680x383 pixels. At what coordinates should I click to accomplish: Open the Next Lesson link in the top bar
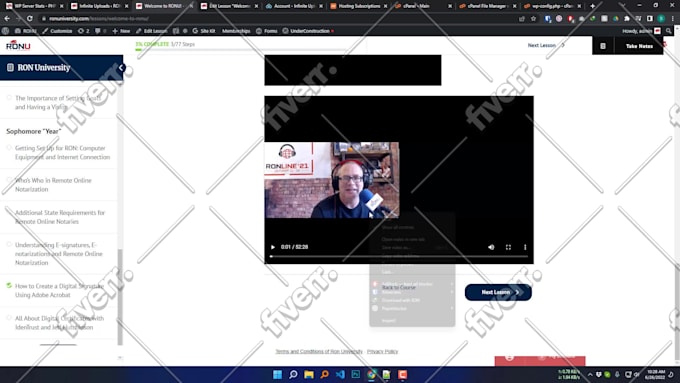click(546, 45)
